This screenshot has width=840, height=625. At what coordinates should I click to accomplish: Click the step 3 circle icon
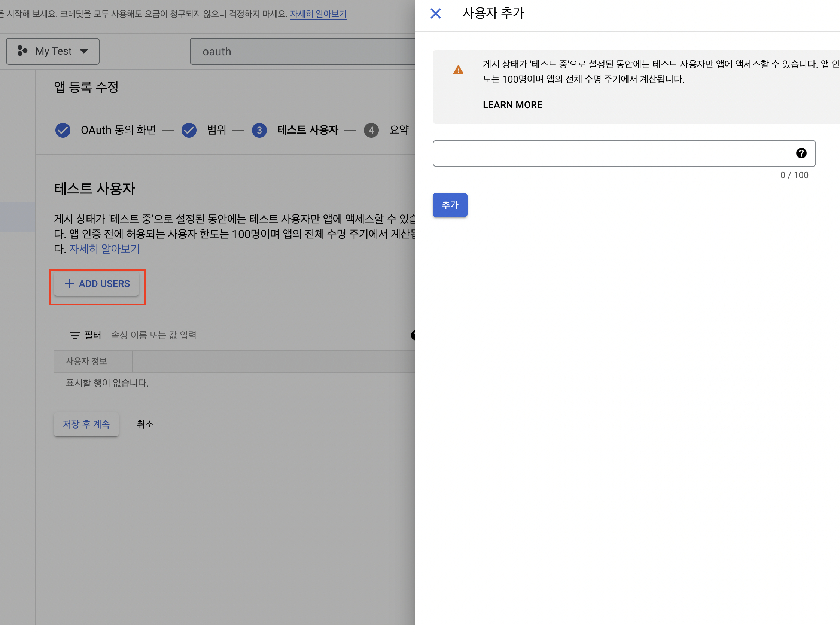[259, 130]
